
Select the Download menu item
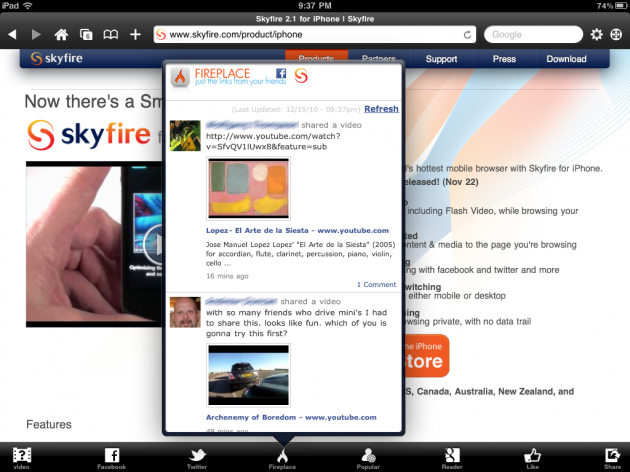tap(566, 59)
